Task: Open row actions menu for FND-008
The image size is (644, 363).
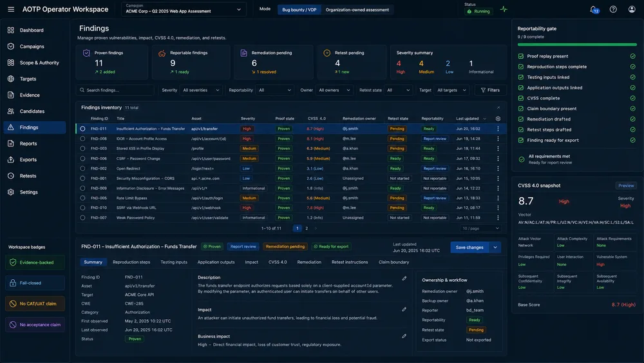Action: point(498,139)
